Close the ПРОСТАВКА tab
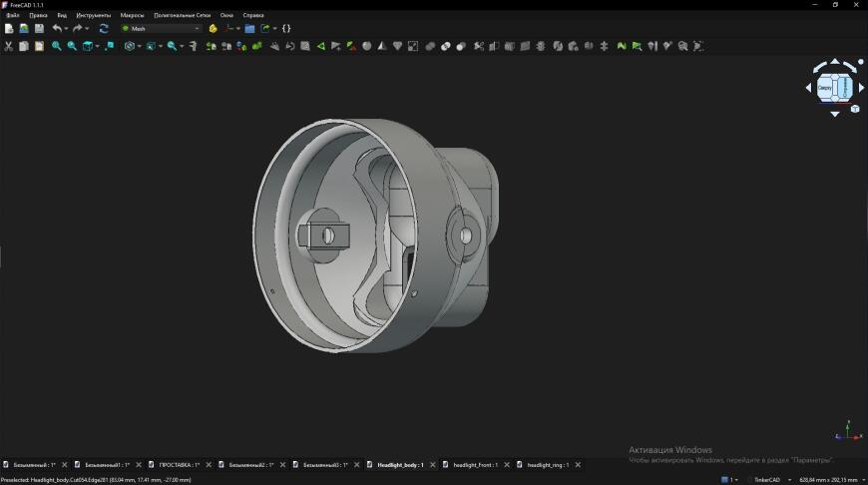The height and width of the screenshot is (485, 868). (x=209, y=465)
